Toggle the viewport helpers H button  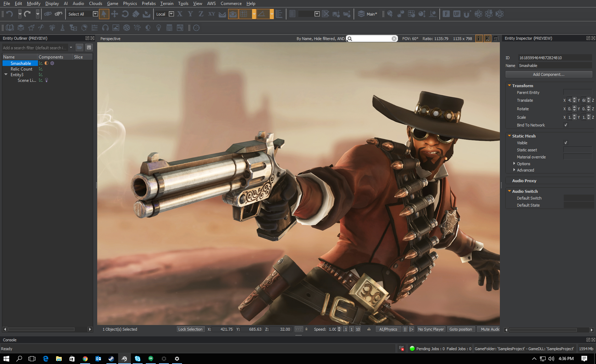pyautogui.click(x=487, y=39)
